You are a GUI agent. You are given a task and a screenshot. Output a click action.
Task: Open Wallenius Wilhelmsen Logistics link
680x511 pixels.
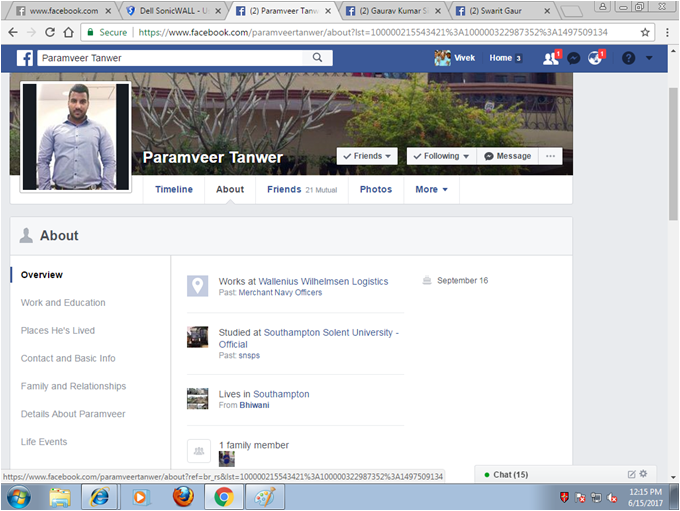pyautogui.click(x=323, y=282)
